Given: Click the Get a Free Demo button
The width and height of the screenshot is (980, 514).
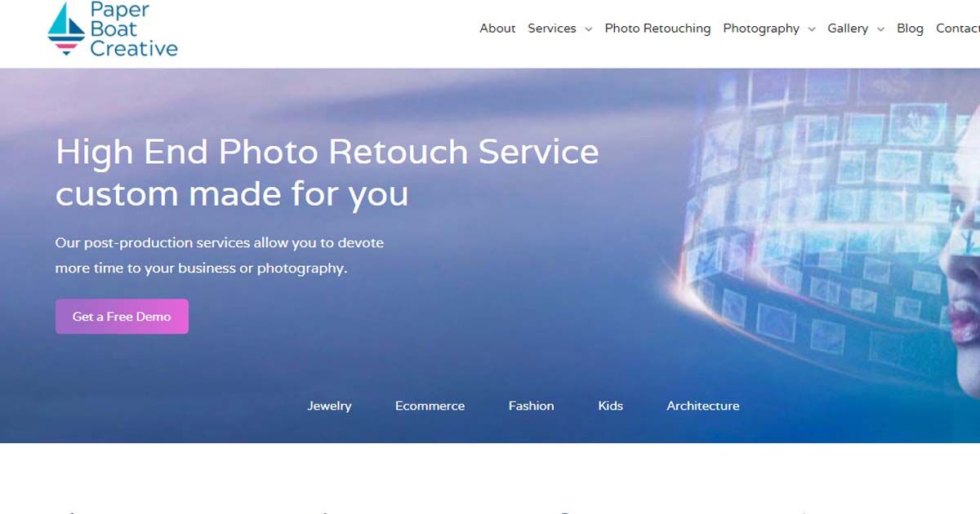Looking at the screenshot, I should (x=122, y=317).
